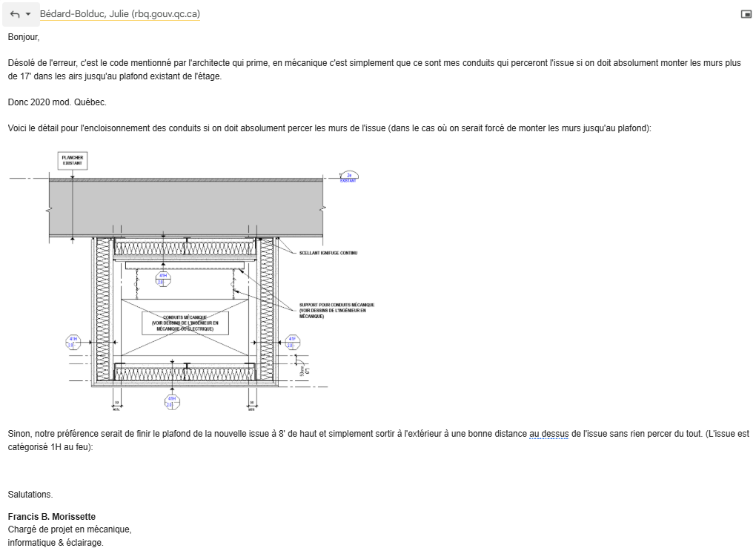Click the 41H tag below the drawing
756x548 pixels.
(x=172, y=401)
